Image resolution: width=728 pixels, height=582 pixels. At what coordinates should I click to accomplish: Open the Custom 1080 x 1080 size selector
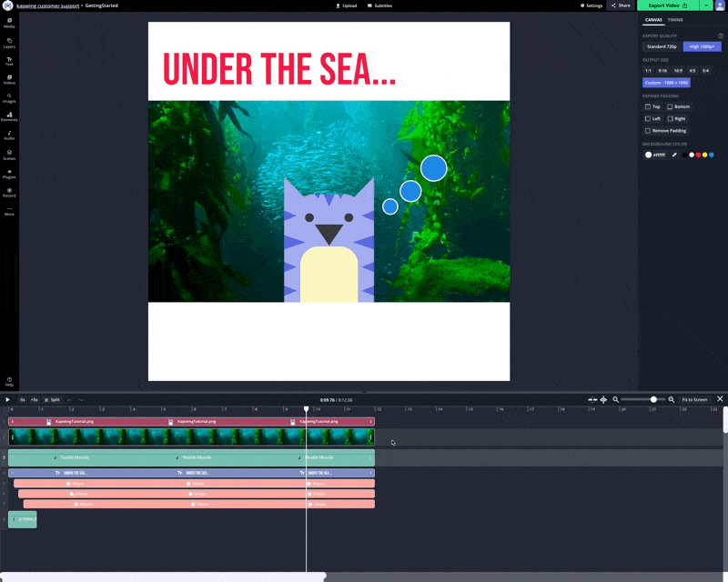666,82
